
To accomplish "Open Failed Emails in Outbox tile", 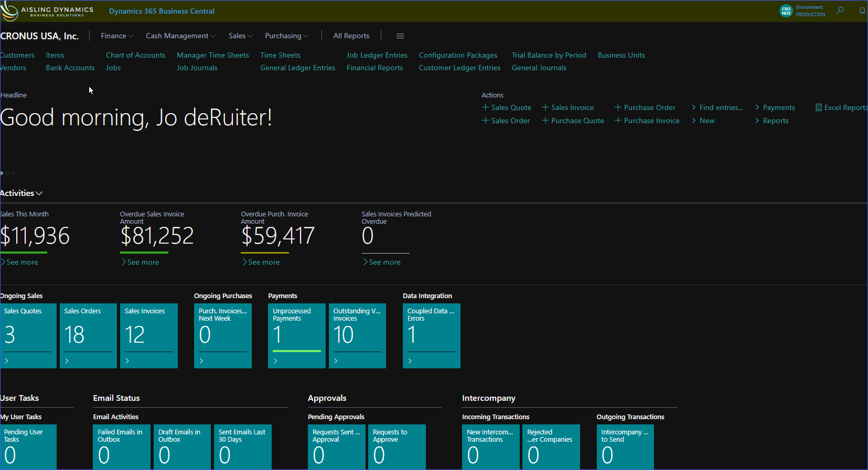I will pyautogui.click(x=122, y=447).
